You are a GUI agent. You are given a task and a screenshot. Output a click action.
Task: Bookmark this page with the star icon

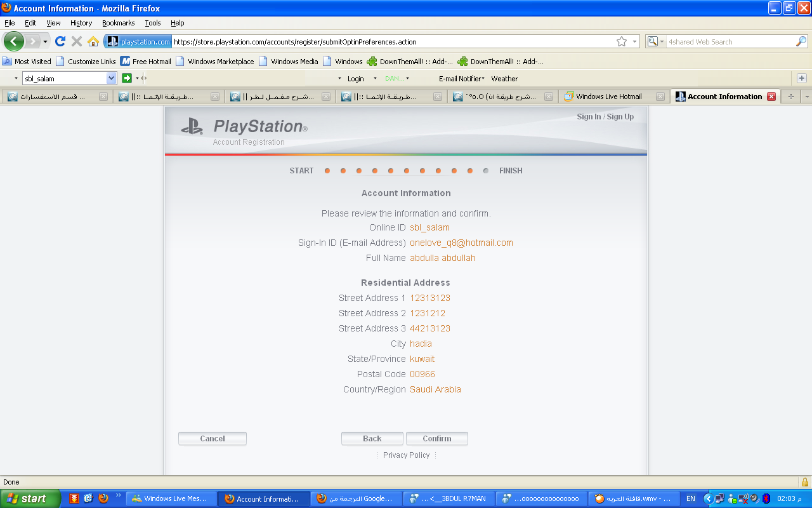[x=622, y=41]
